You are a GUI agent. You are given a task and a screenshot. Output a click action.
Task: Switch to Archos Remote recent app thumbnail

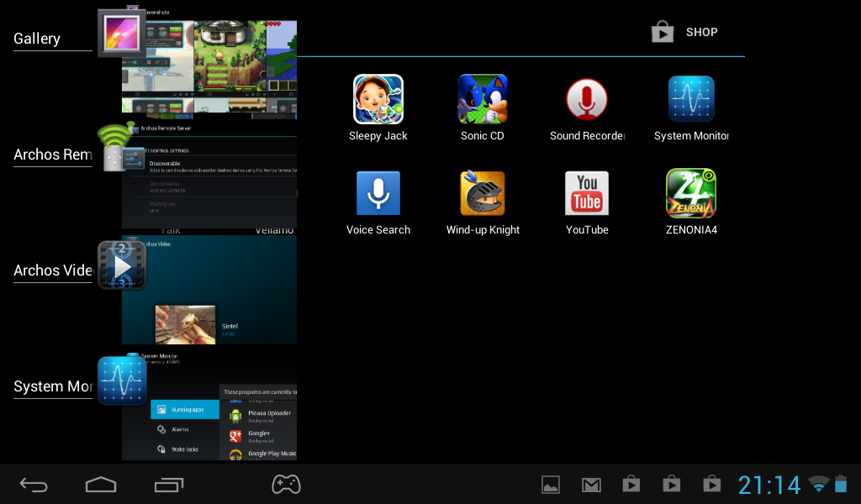pyautogui.click(x=209, y=174)
